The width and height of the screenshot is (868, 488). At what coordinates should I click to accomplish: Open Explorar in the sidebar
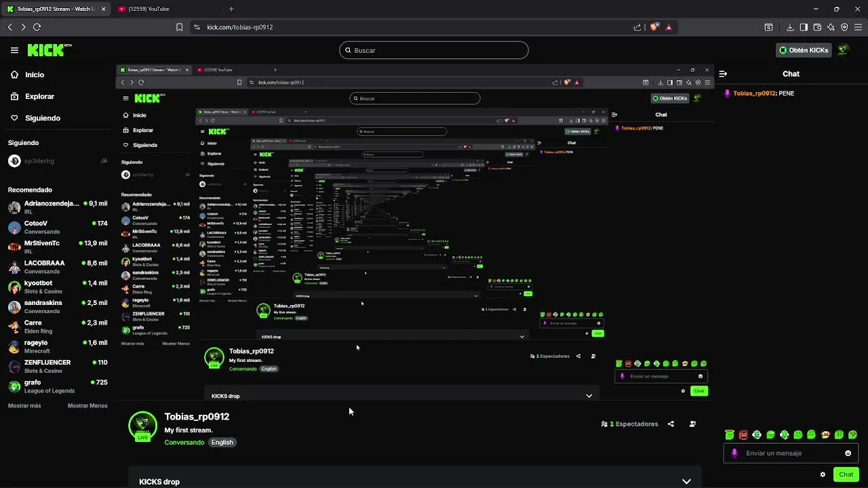coord(32,96)
